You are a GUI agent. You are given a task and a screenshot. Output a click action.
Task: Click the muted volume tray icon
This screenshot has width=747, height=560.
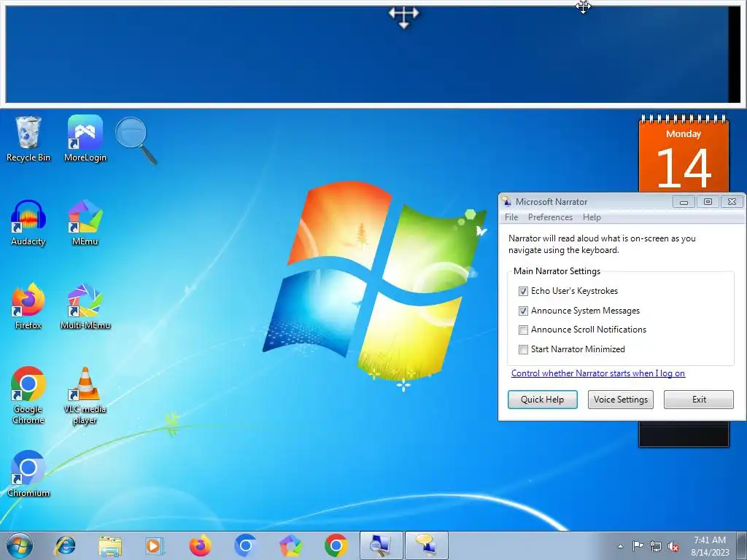point(673,546)
